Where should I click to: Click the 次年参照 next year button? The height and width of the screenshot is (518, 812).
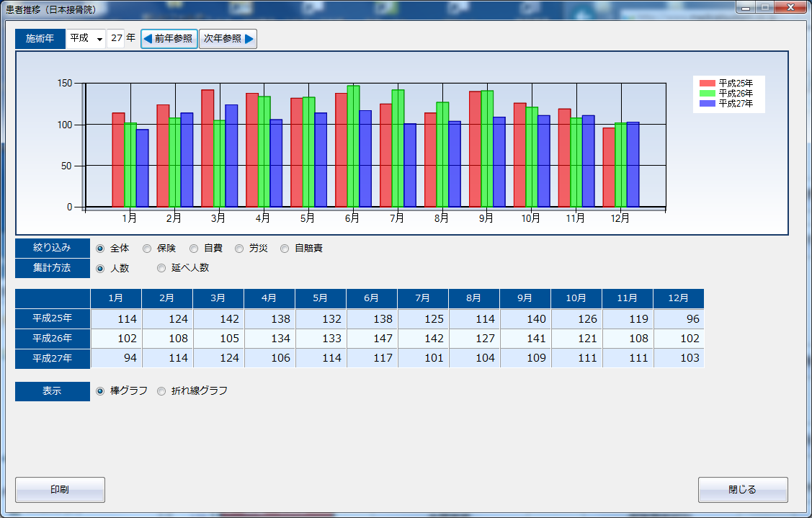point(228,39)
